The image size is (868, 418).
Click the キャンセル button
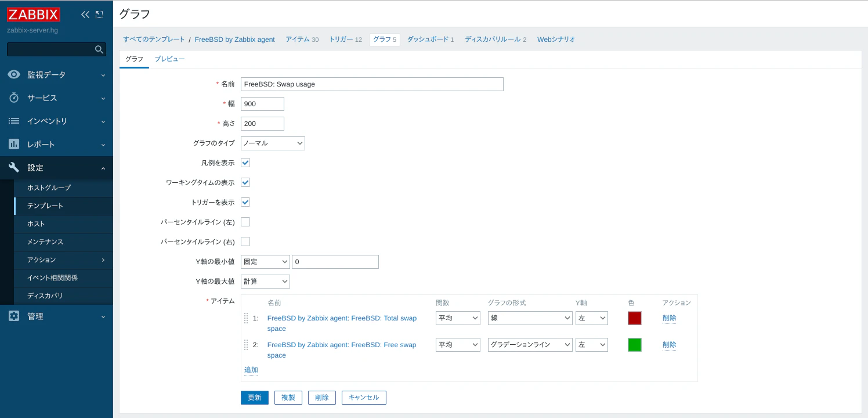coord(364,398)
